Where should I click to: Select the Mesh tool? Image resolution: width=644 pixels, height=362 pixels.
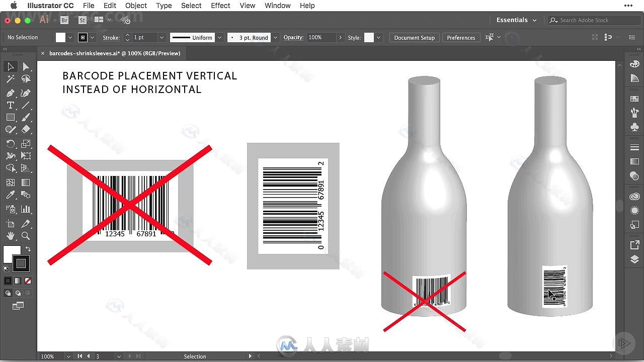click(x=10, y=183)
